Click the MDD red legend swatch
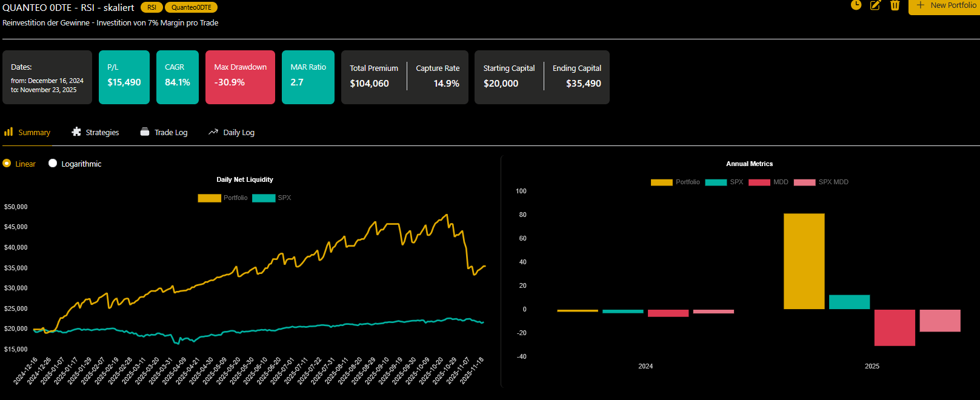980x400 pixels. point(759,182)
